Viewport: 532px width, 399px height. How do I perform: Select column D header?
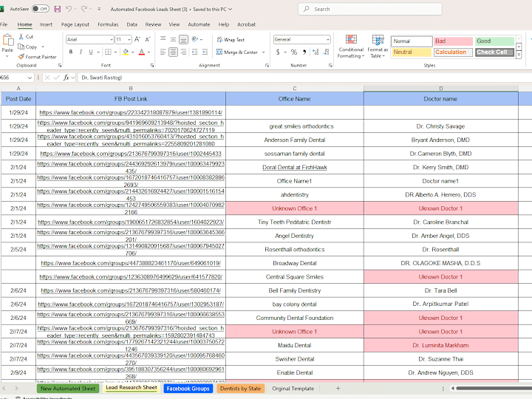[x=440, y=88]
